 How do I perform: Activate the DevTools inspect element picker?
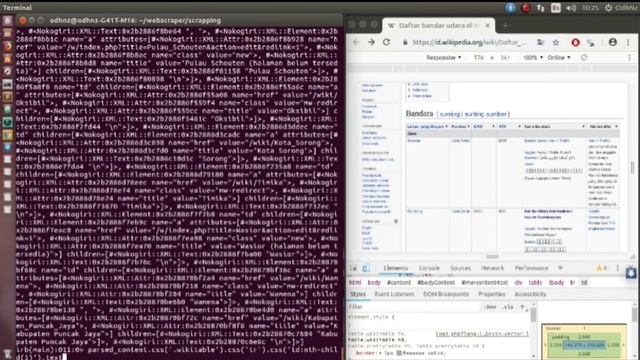[353, 268]
